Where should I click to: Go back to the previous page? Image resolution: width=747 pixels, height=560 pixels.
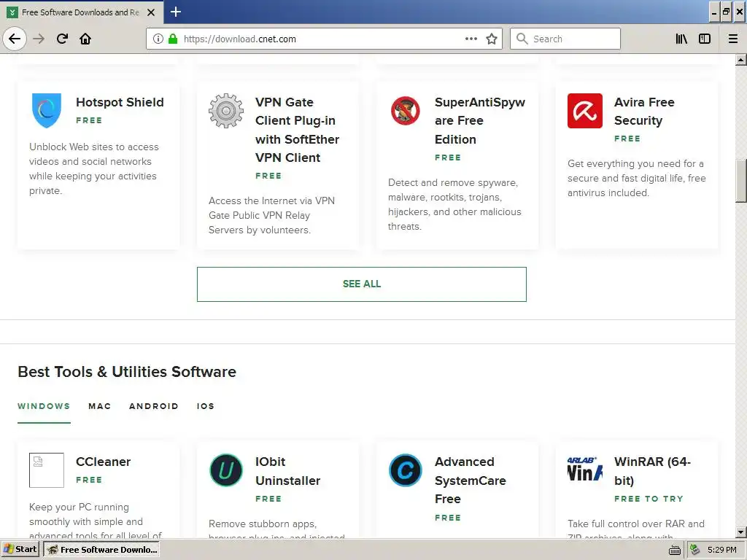(15, 39)
